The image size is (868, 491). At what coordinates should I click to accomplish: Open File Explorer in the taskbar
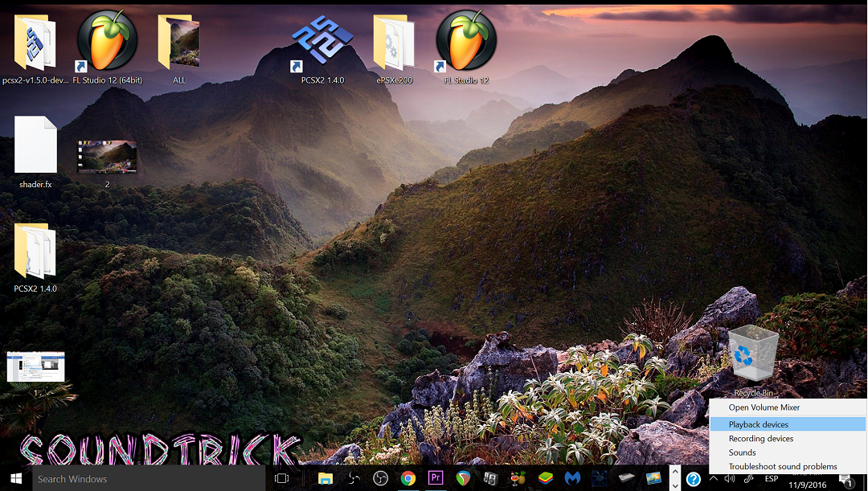[325, 479]
